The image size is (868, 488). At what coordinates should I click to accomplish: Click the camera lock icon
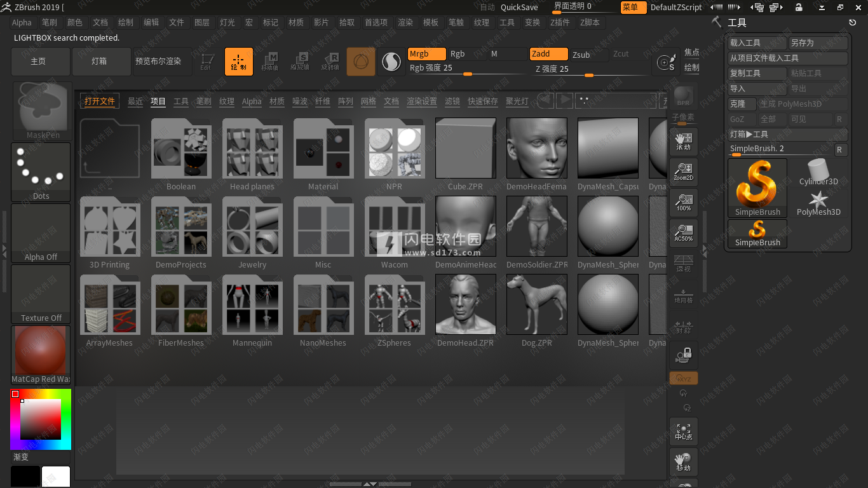[684, 355]
